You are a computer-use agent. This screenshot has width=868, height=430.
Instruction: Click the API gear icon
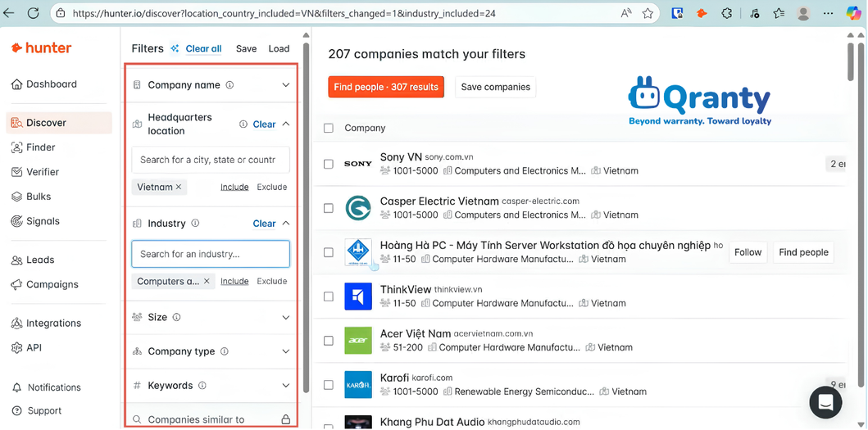tap(16, 347)
